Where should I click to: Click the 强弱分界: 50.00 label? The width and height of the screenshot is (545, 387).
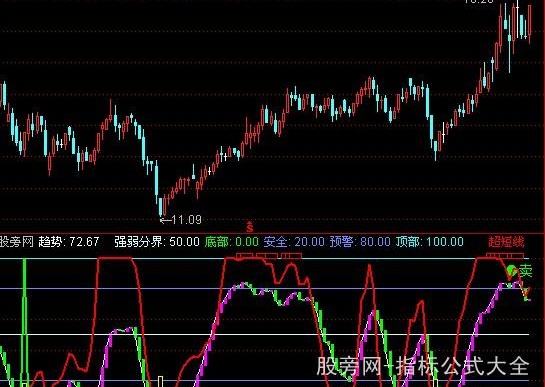coord(157,241)
